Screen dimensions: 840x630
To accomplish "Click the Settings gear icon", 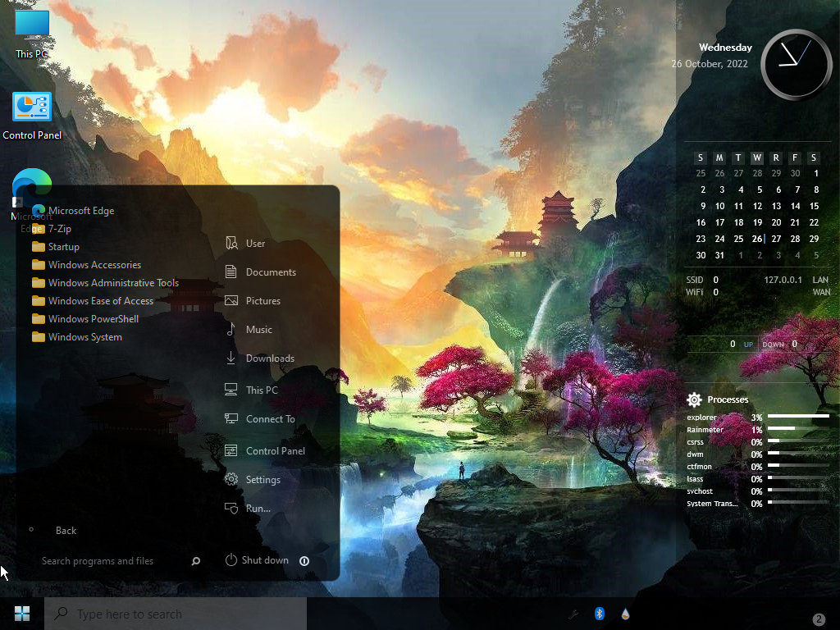I will coord(231,479).
